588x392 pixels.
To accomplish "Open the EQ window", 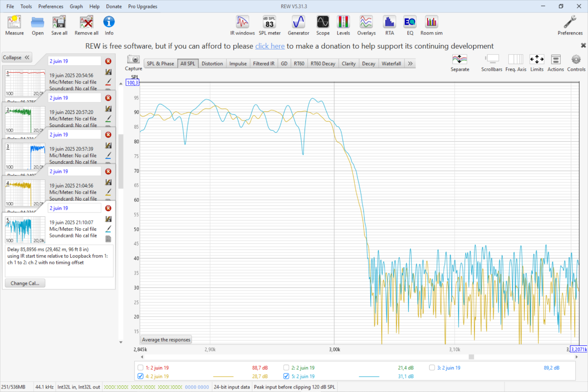I will coord(409,25).
